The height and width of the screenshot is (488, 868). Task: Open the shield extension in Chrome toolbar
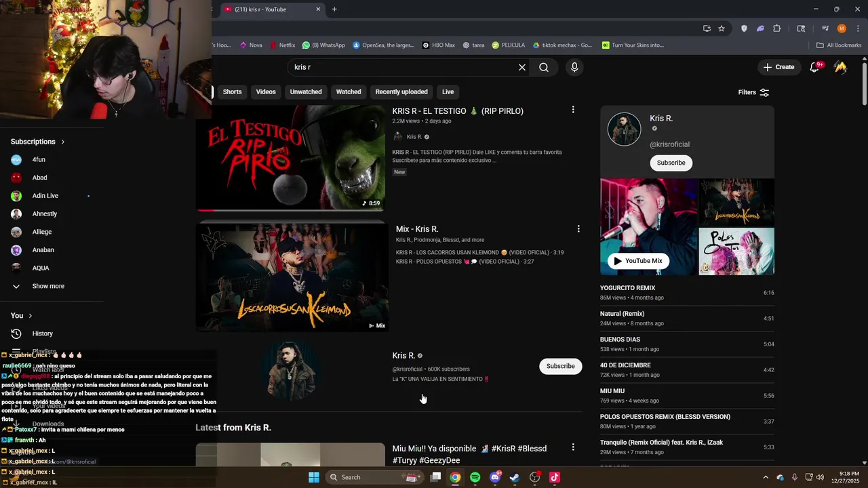tap(744, 28)
